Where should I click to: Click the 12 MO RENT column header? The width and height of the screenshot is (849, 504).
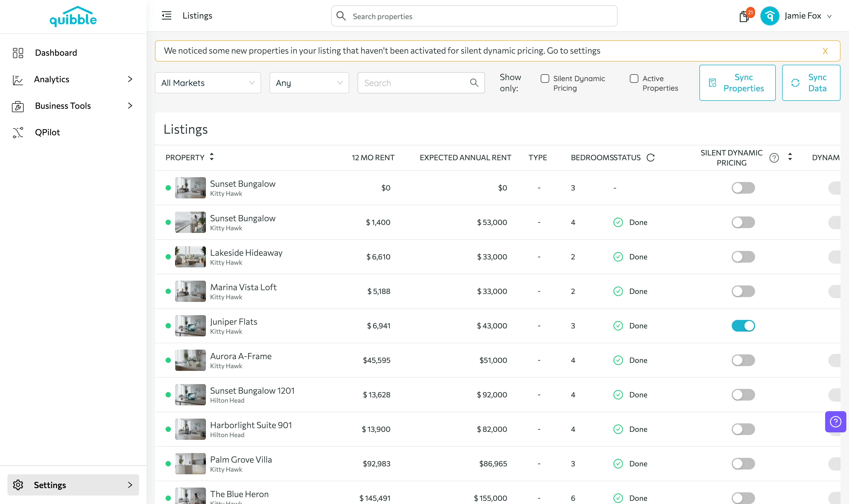coord(373,158)
